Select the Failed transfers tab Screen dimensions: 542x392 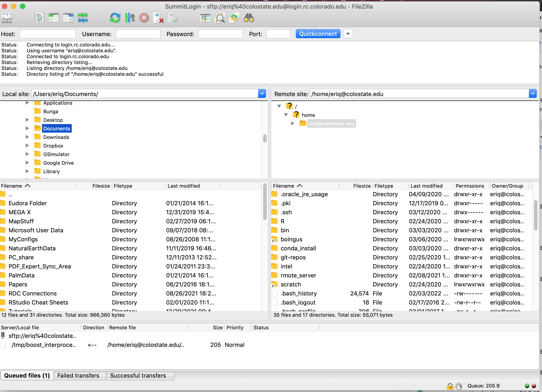[79, 375]
